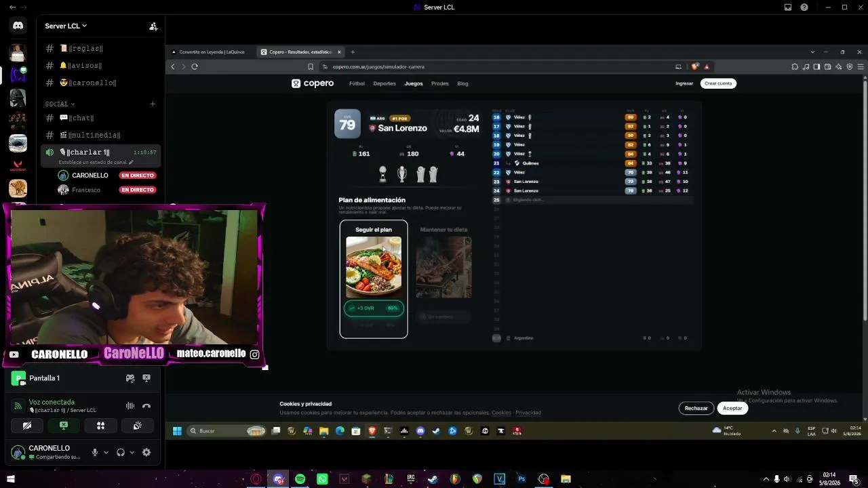This screenshot has width=868, height=488.
Task: Close the Copero browser tab
Action: point(339,52)
